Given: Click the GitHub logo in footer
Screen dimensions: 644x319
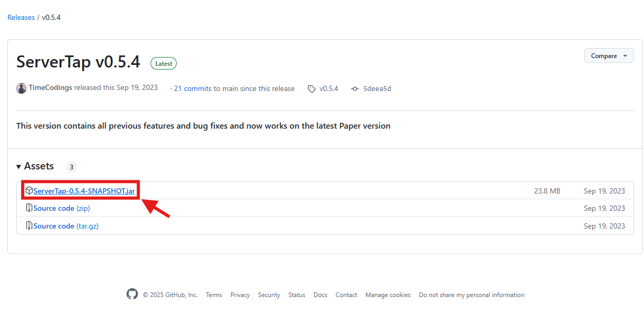Looking at the screenshot, I should click(132, 294).
